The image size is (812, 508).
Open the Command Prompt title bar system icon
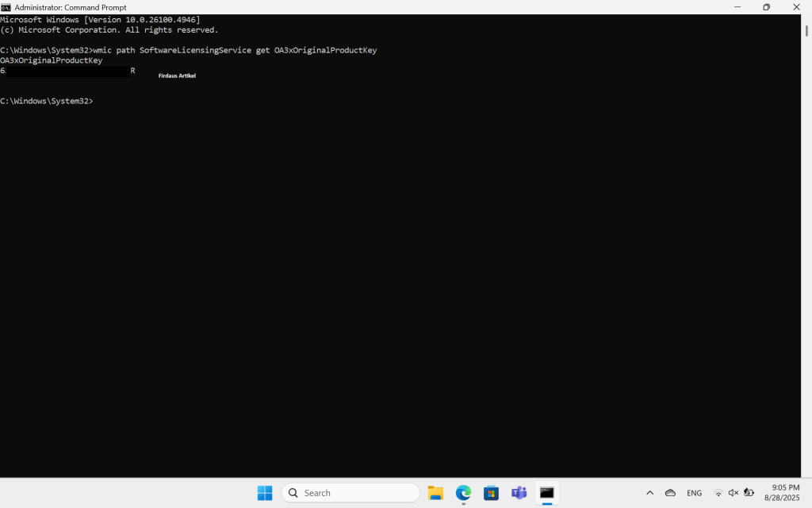6,7
